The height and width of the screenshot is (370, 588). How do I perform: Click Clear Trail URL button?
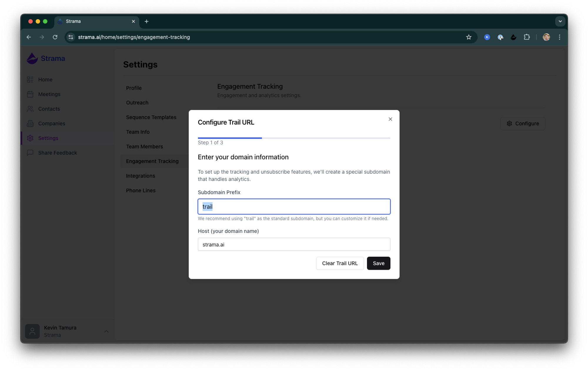340,263
